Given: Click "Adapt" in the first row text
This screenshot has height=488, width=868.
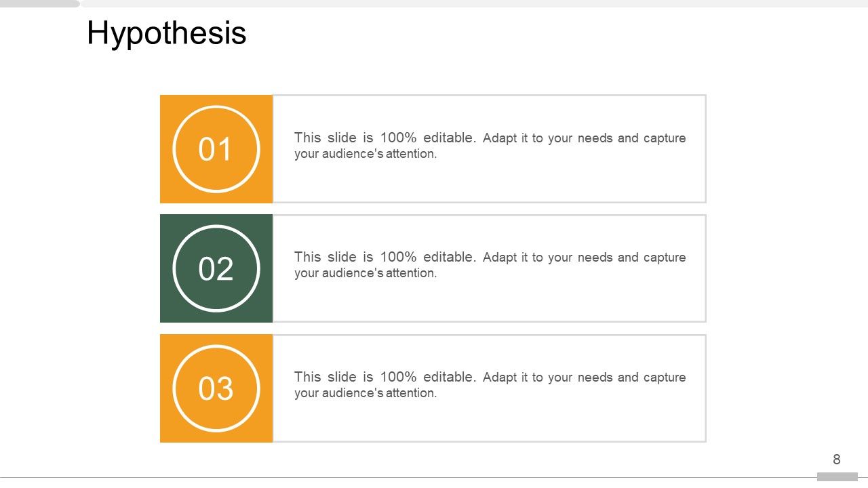Looking at the screenshot, I should [x=500, y=138].
